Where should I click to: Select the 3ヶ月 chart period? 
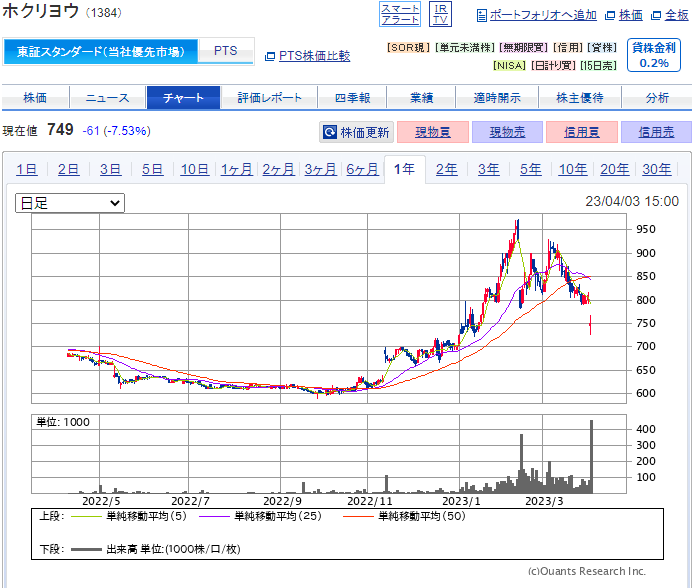pyautogui.click(x=320, y=169)
